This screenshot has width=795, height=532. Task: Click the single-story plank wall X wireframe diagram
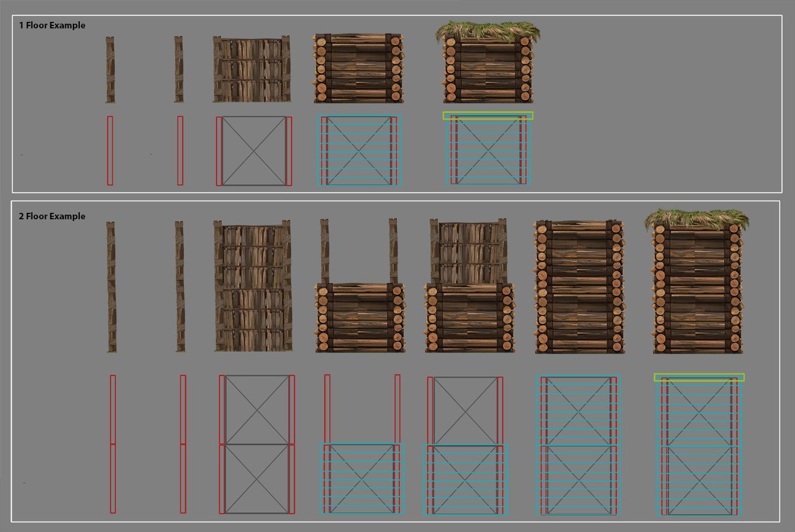254,151
